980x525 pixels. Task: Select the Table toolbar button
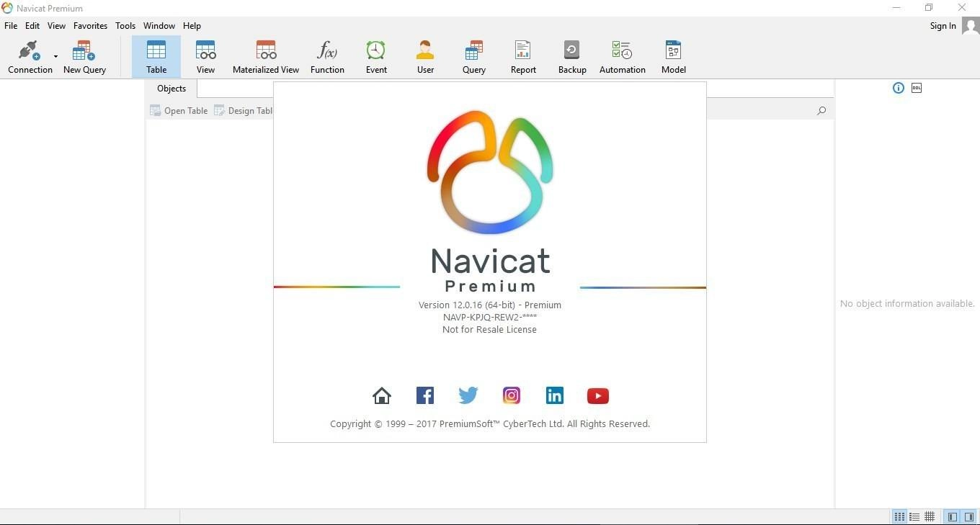tap(156, 57)
